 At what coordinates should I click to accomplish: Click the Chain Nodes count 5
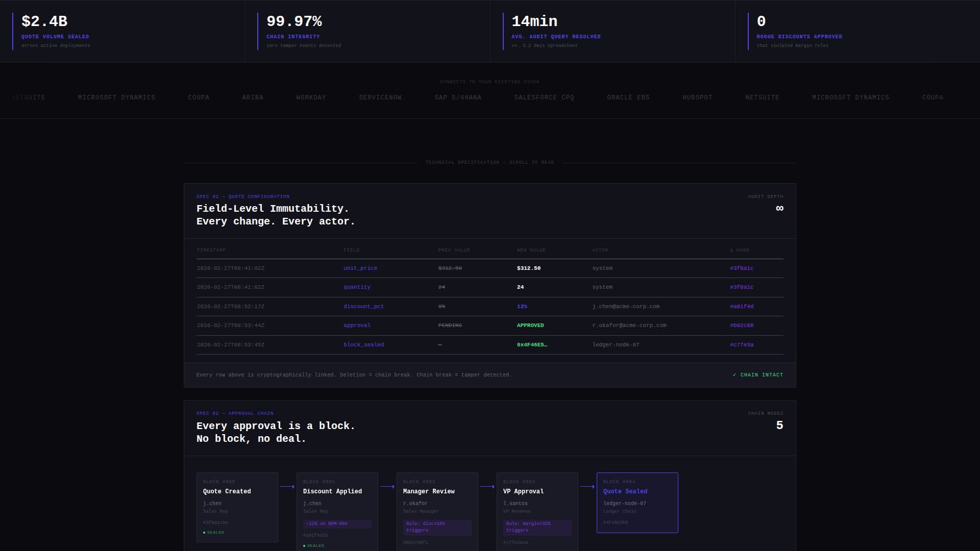click(x=779, y=425)
